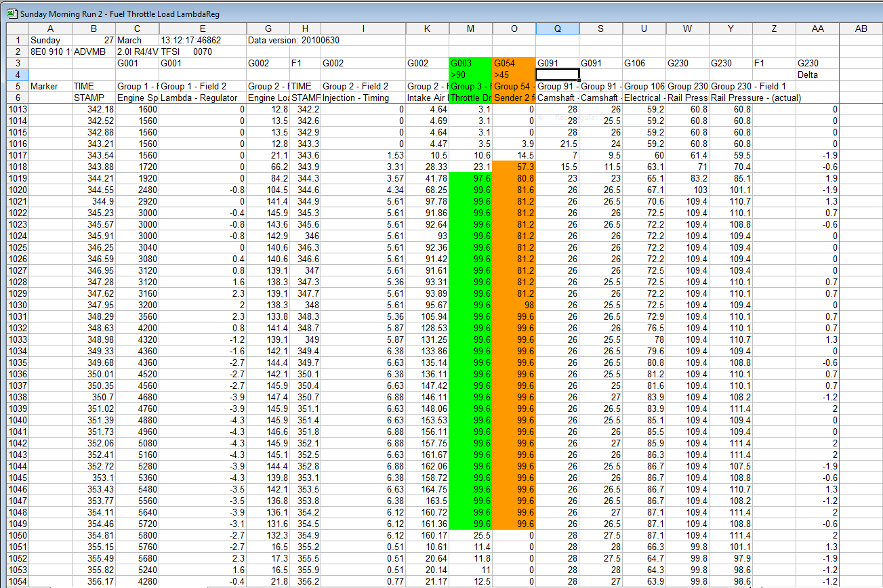Image resolution: width=883 pixels, height=588 pixels.
Task: Click the 'March' cell
Action: click(x=137, y=40)
